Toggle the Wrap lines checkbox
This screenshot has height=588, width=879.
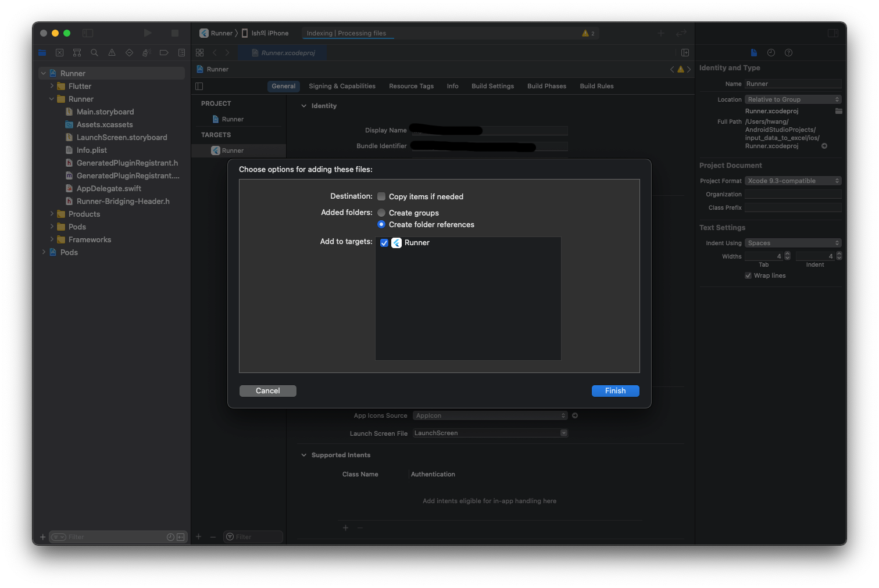(748, 275)
